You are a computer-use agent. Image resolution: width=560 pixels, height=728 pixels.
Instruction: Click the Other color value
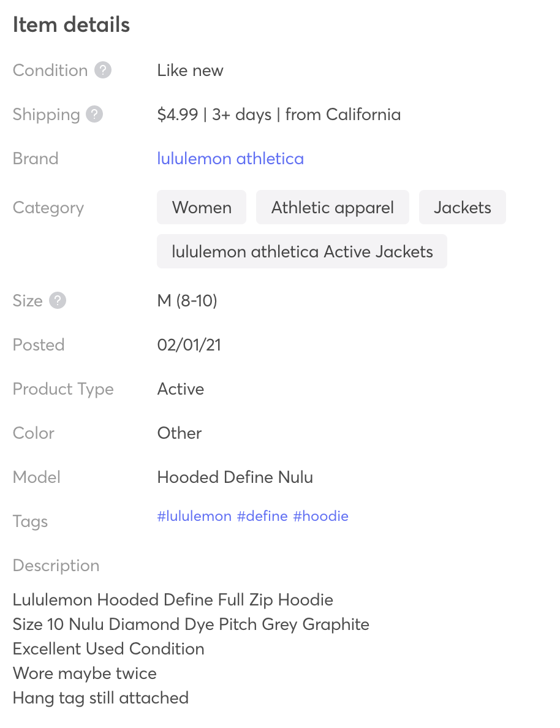[x=179, y=433]
